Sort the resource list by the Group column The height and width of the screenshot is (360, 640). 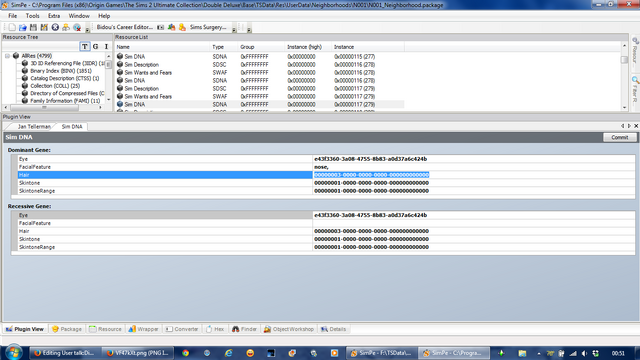click(x=260, y=47)
